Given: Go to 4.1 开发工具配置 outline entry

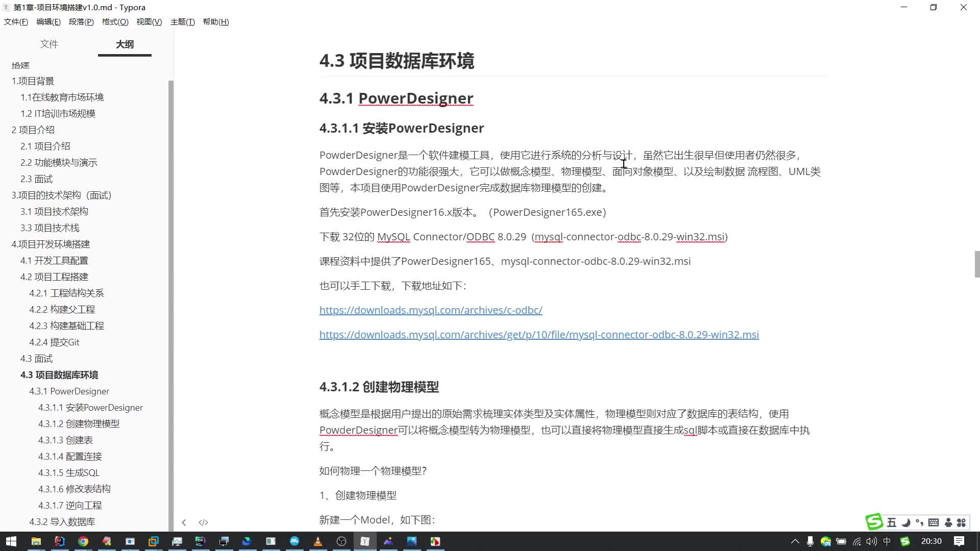Looking at the screenshot, I should [54, 261].
